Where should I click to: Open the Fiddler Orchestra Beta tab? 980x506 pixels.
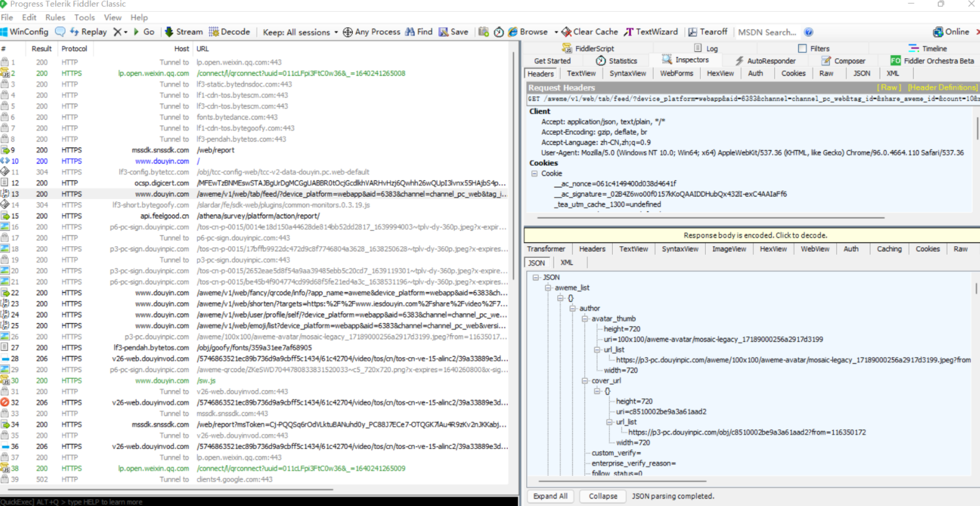(x=932, y=61)
